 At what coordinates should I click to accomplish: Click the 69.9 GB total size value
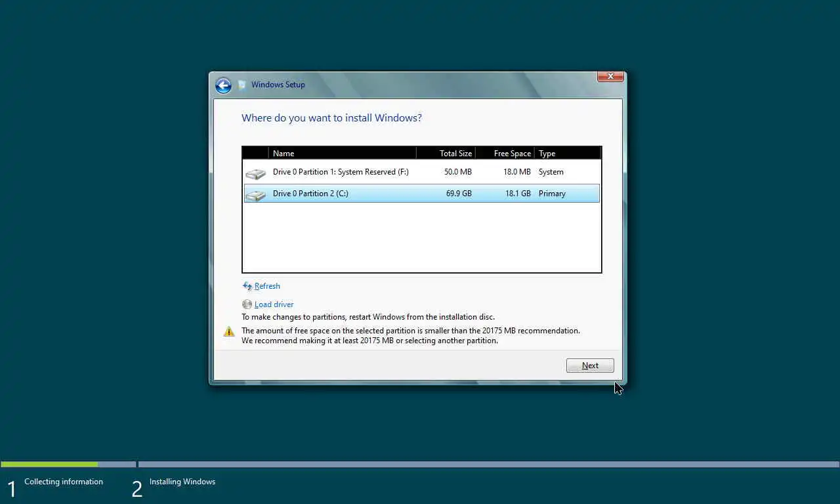[459, 194]
